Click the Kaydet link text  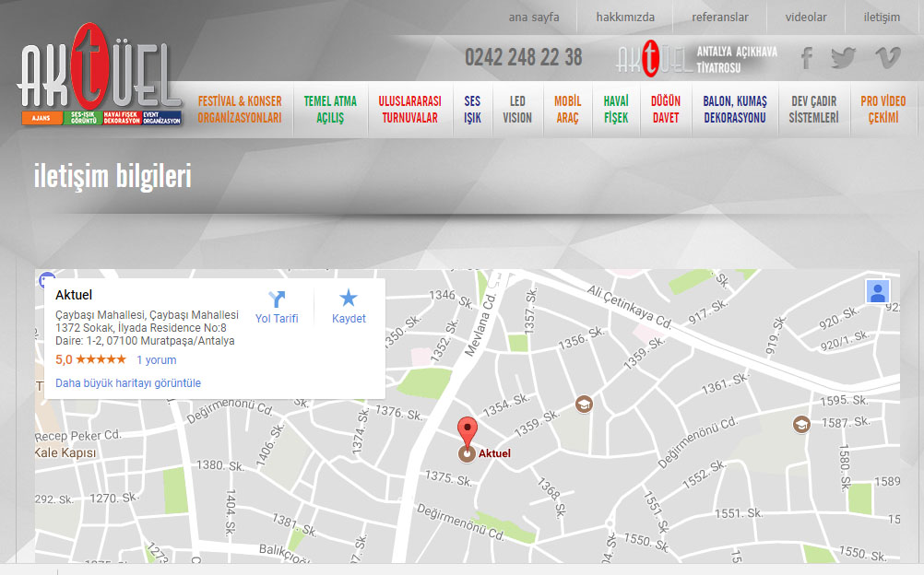pos(349,319)
